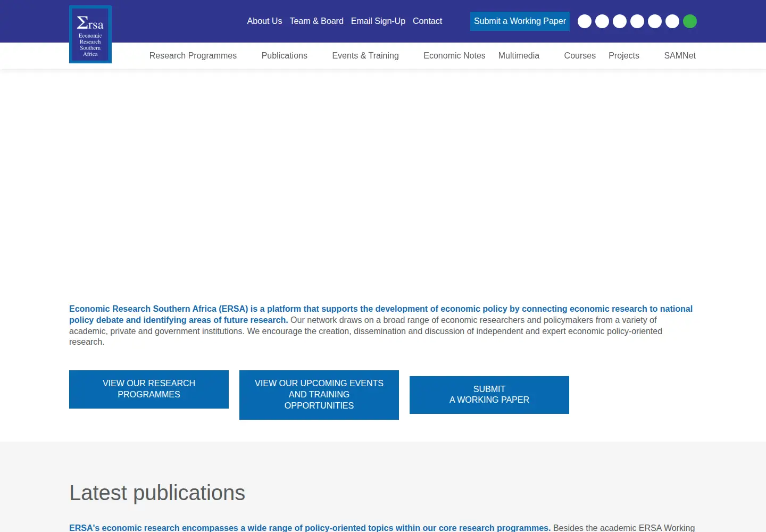This screenshot has width=766, height=532.
Task: Navigate to SAMNet
Action: [x=680, y=56]
